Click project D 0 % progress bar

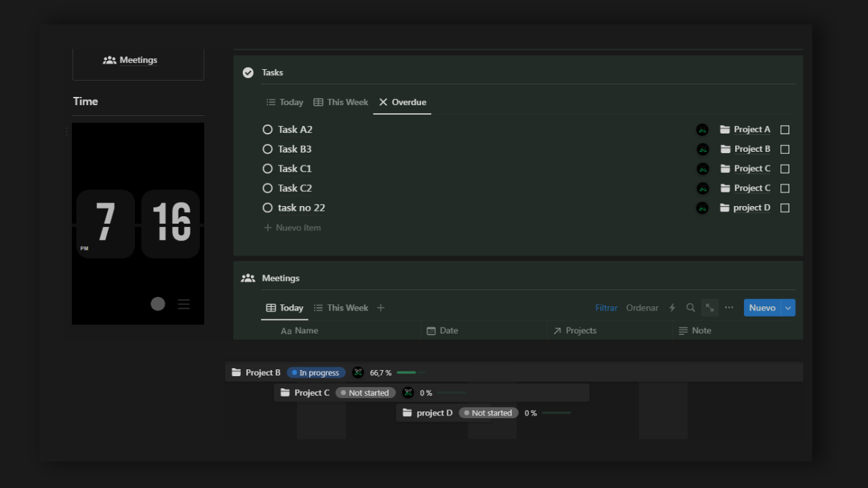click(x=556, y=413)
